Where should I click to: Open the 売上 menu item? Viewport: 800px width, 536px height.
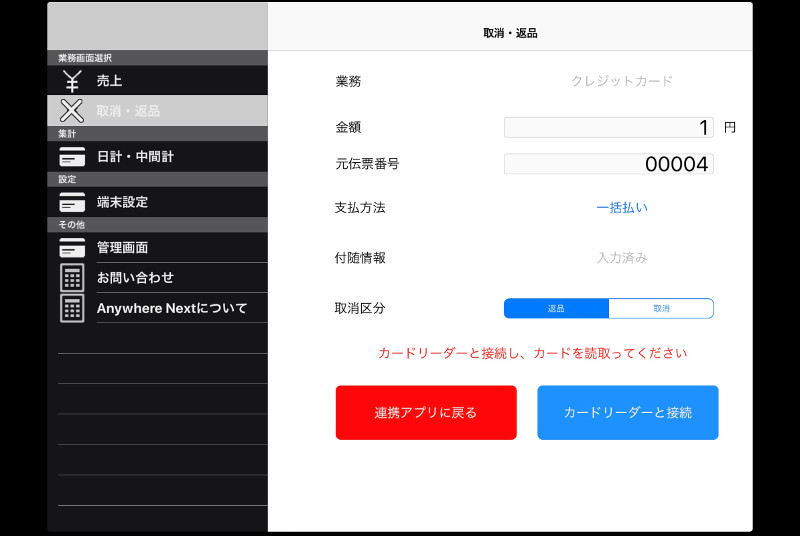point(157,81)
